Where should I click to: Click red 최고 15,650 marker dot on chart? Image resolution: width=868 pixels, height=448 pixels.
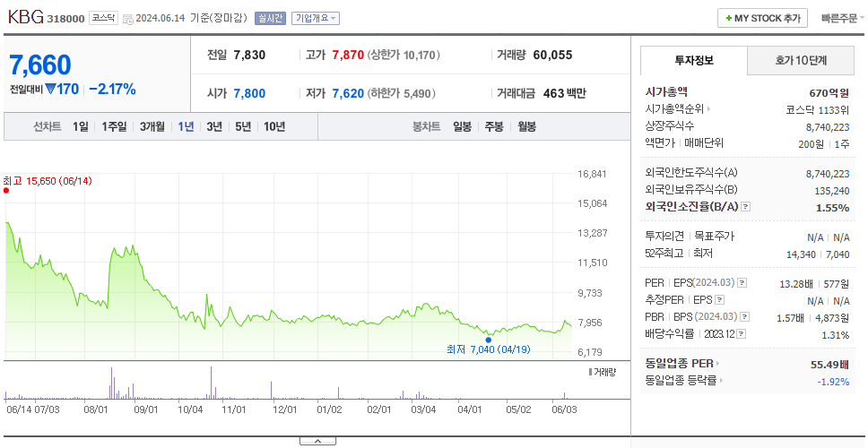pos(6,190)
